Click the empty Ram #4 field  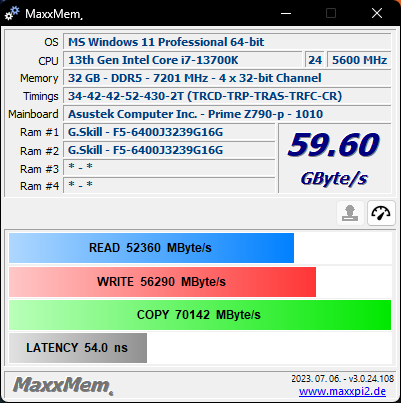[x=169, y=186]
